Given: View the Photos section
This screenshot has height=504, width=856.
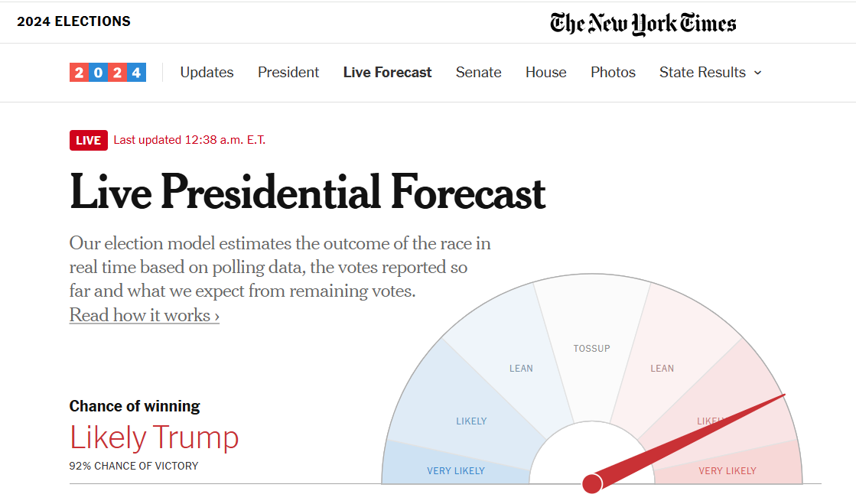Looking at the screenshot, I should pos(613,73).
